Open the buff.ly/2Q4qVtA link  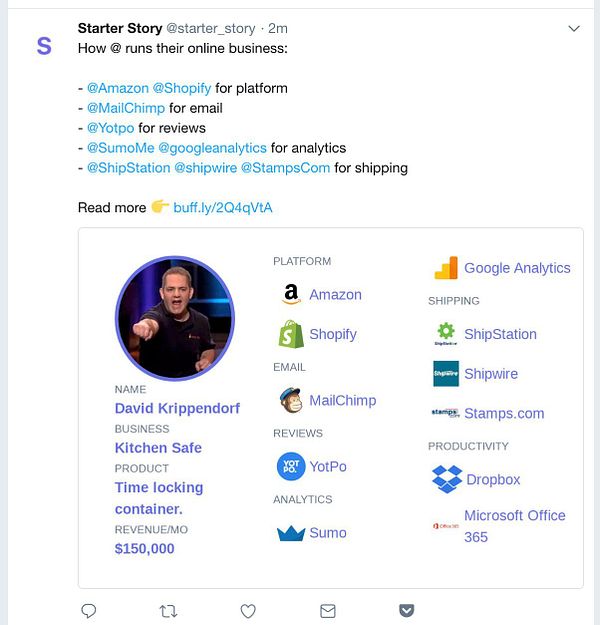223,208
